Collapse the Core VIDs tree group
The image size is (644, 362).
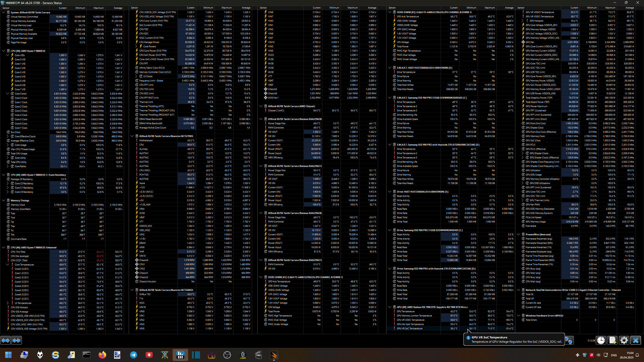8,55
